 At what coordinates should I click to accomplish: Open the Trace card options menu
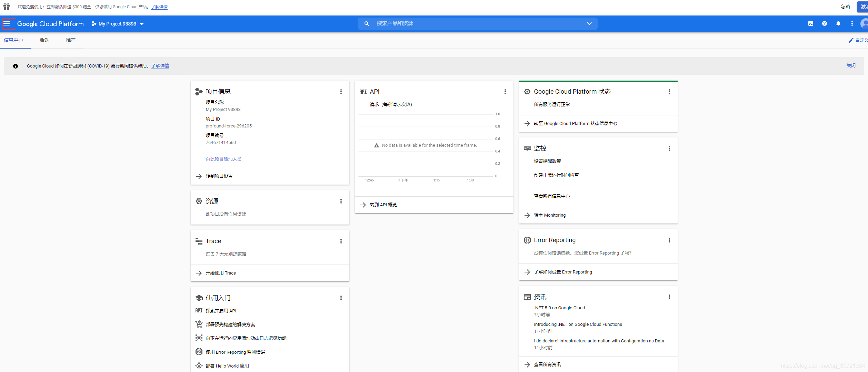coord(341,241)
